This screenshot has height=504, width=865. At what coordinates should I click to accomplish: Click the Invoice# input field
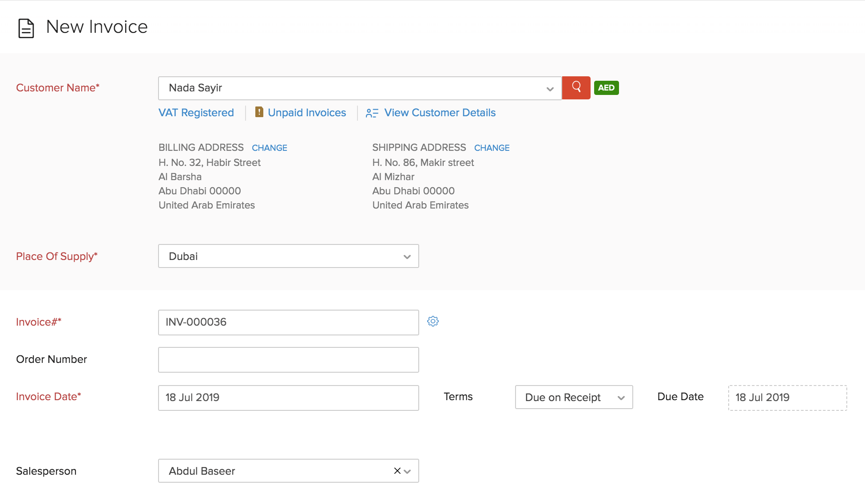pyautogui.click(x=288, y=322)
